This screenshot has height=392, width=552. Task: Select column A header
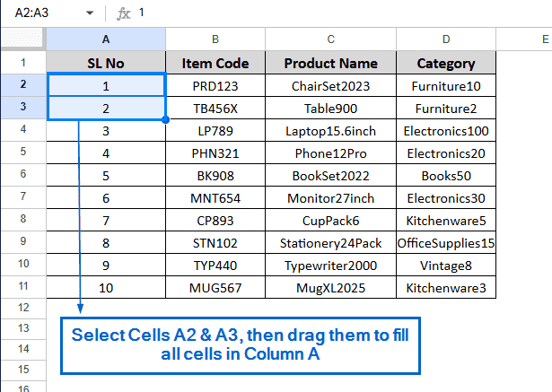point(106,39)
